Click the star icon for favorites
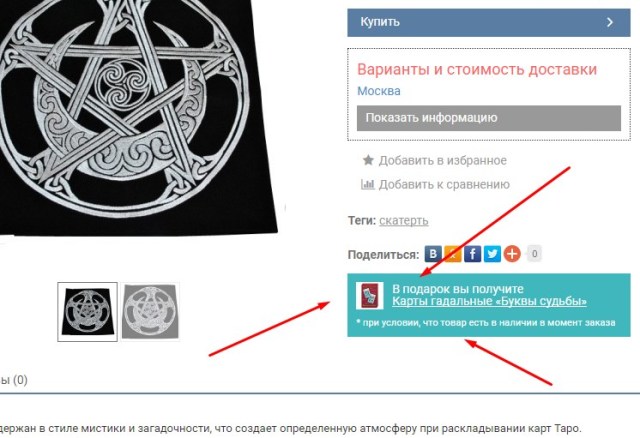Image resolution: width=640 pixels, height=438 pixels. click(368, 160)
